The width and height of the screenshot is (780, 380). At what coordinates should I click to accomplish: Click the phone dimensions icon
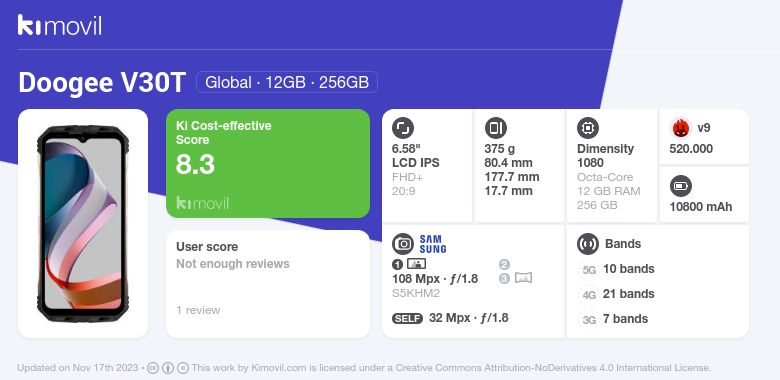click(495, 128)
